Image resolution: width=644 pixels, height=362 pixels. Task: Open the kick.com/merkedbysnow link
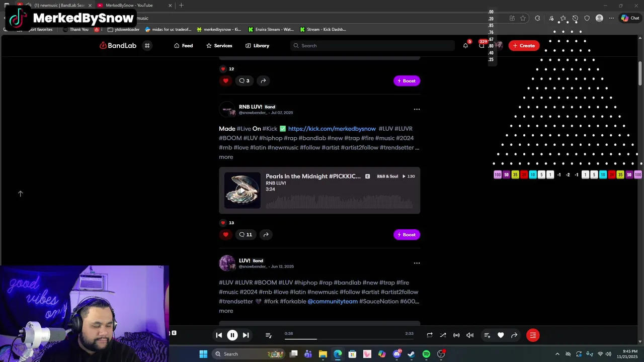pos(332,129)
